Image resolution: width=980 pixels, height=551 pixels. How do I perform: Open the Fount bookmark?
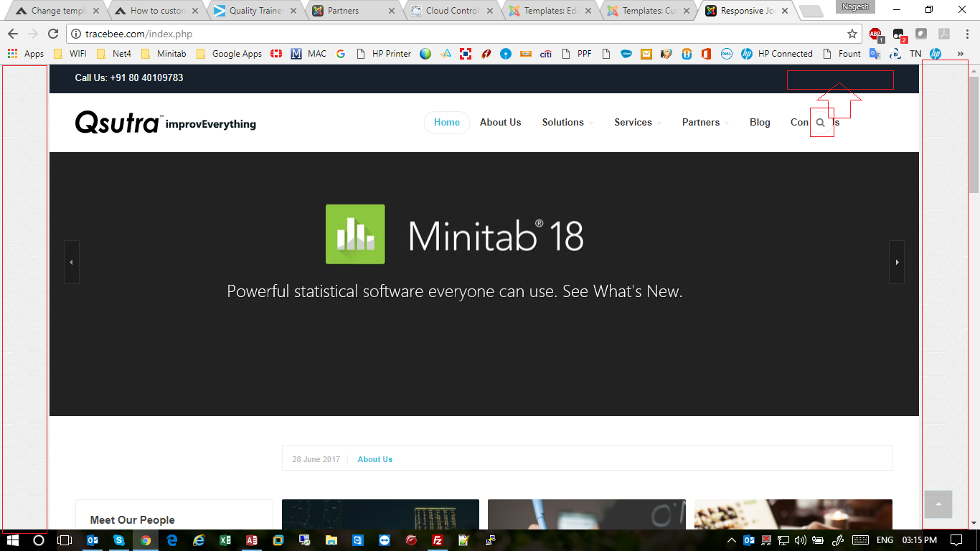842,54
